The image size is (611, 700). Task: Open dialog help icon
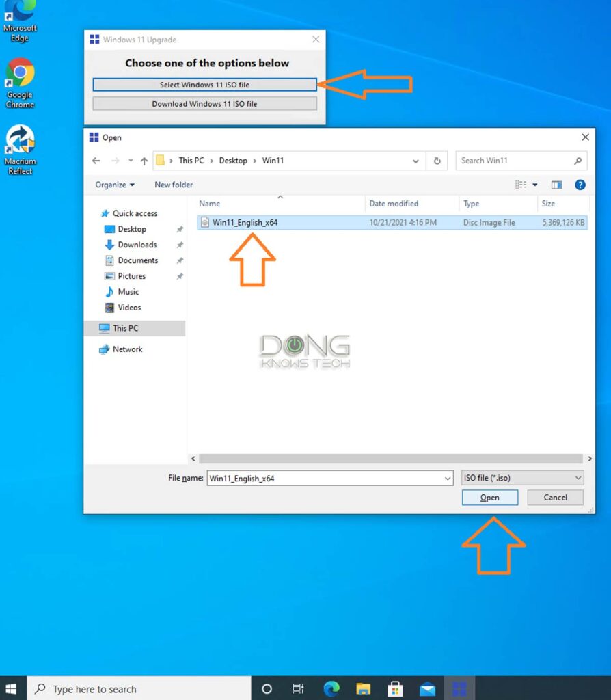pyautogui.click(x=580, y=185)
